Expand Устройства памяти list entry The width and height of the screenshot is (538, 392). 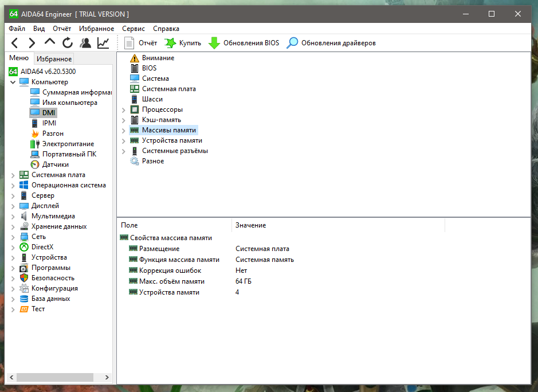[x=124, y=141]
